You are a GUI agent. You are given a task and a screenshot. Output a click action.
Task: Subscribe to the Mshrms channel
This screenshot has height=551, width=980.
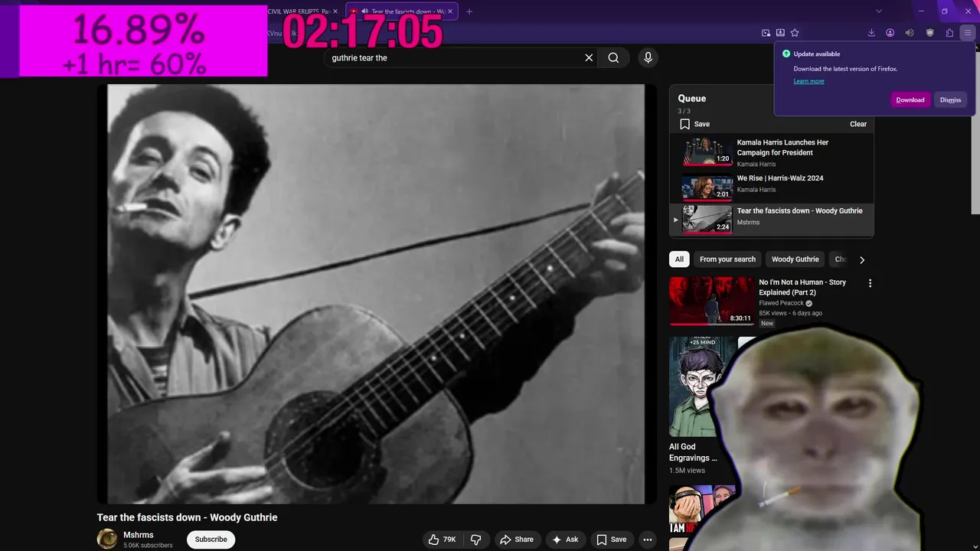[211, 540]
